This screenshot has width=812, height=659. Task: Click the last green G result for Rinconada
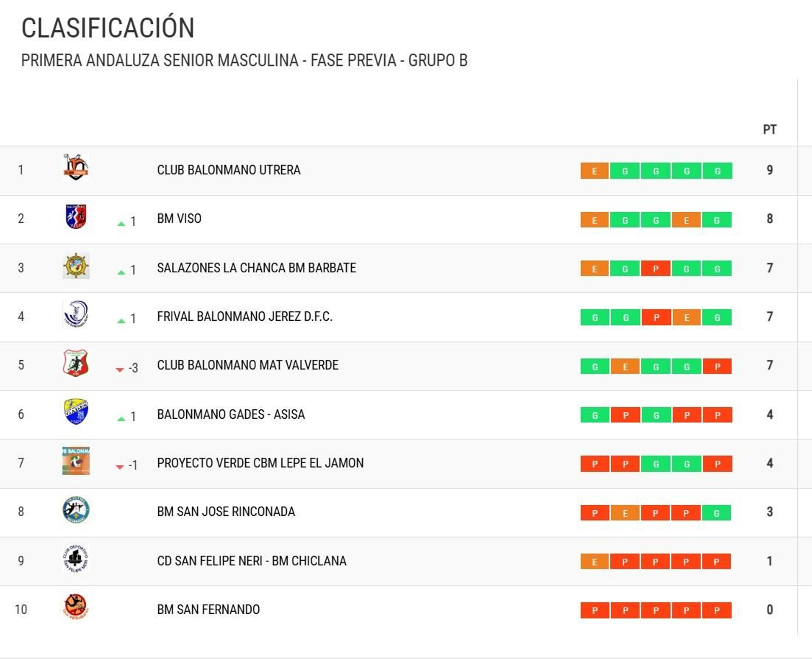pyautogui.click(x=717, y=512)
